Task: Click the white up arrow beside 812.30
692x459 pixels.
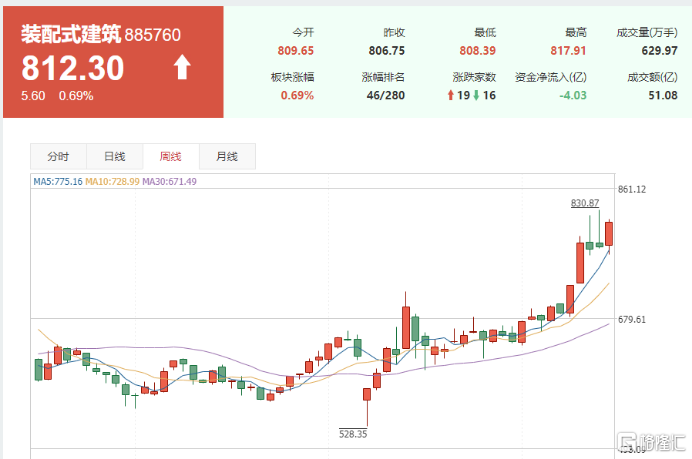Action: point(182,68)
